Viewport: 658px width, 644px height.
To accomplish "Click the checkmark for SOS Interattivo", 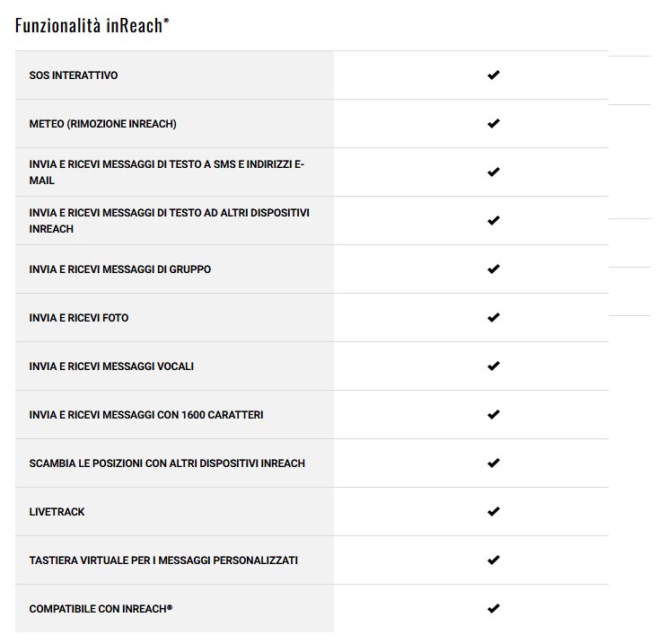I will point(493,75).
